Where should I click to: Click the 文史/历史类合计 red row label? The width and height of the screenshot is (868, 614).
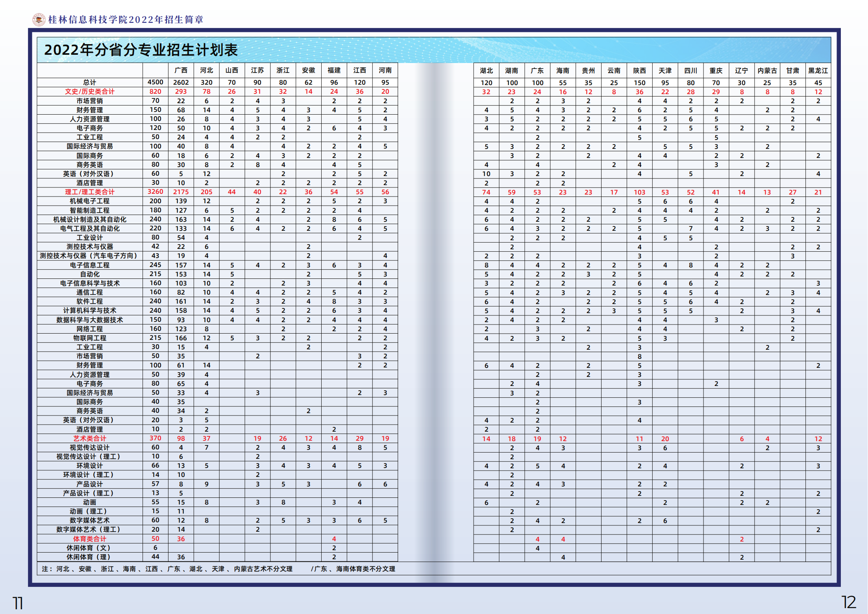point(89,91)
